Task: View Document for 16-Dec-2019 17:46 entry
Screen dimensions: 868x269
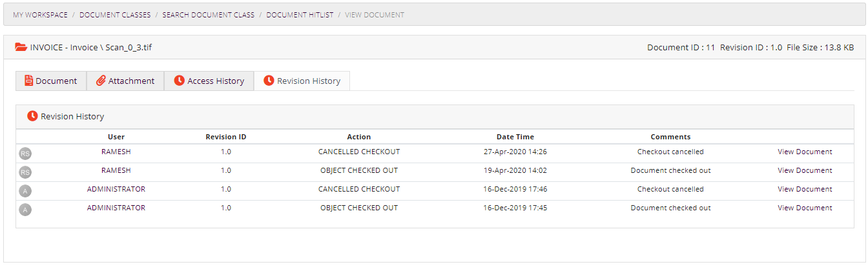Action: 805,190
